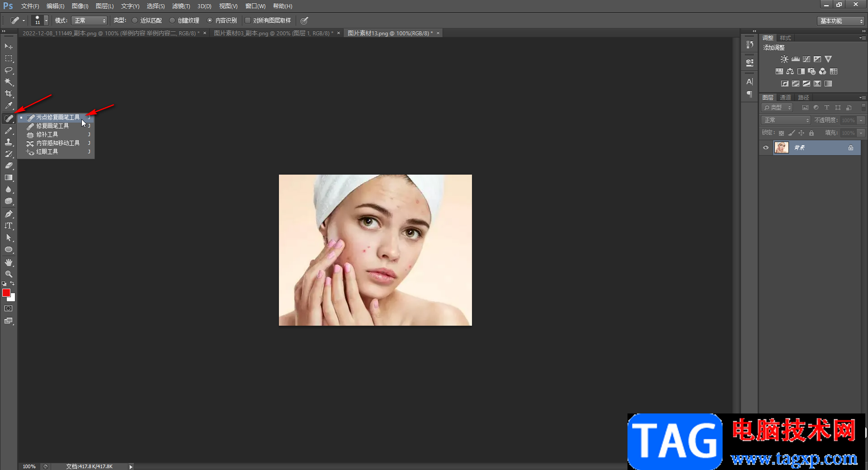This screenshot has height=470, width=868.
Task: Switch to the 通道 panel tab
Action: pyautogui.click(x=785, y=97)
